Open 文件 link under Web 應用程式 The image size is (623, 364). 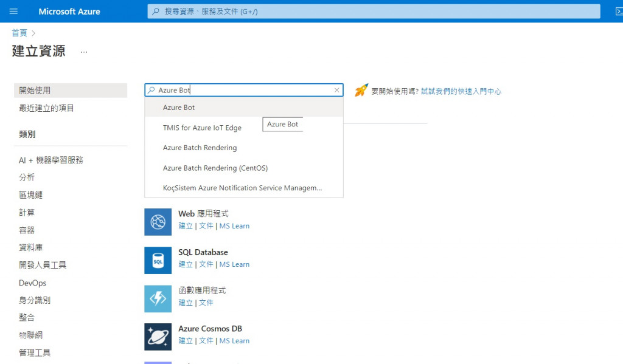point(206,226)
